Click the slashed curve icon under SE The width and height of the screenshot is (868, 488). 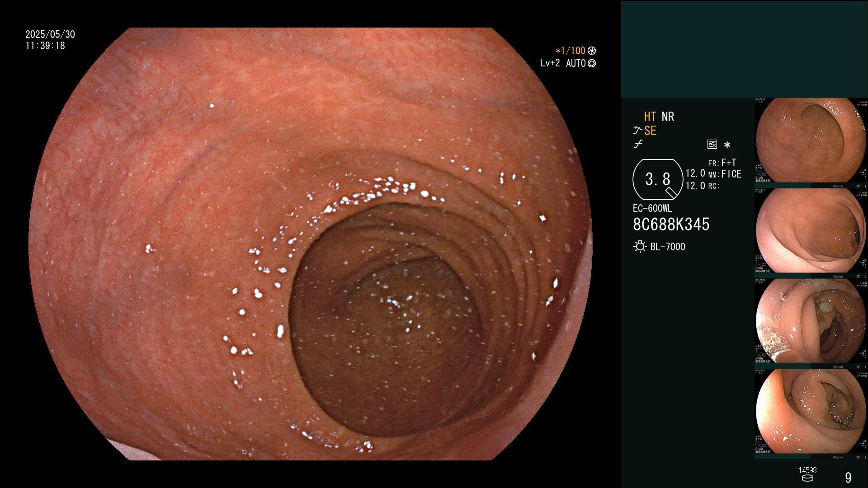(638, 144)
